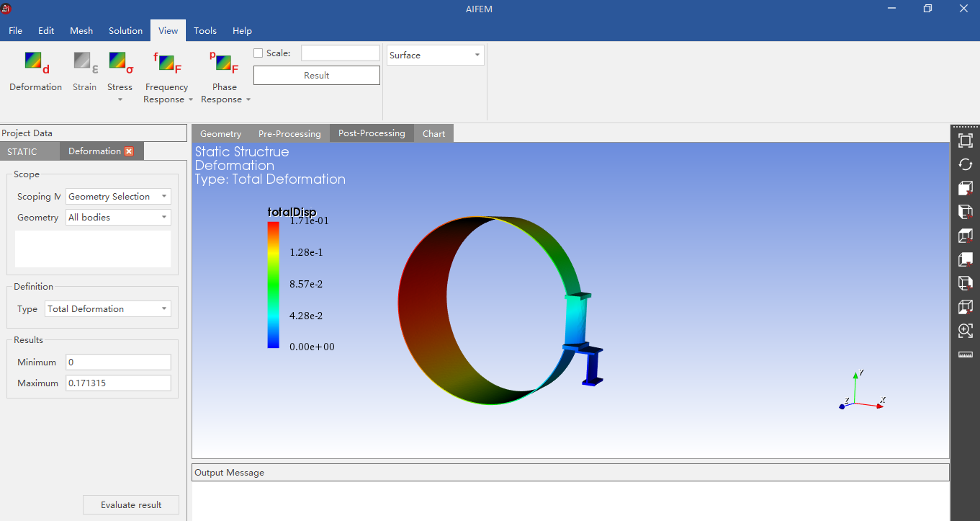Image resolution: width=980 pixels, height=521 pixels.
Task: Select the View ribbon tab
Action: click(x=168, y=31)
